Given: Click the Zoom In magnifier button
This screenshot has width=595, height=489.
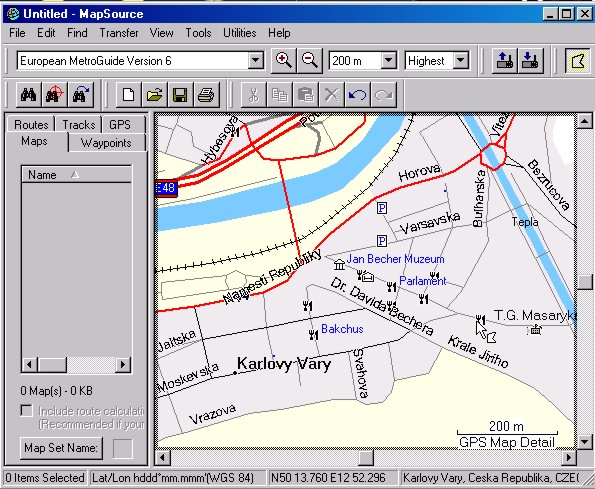Looking at the screenshot, I should coord(283,60).
